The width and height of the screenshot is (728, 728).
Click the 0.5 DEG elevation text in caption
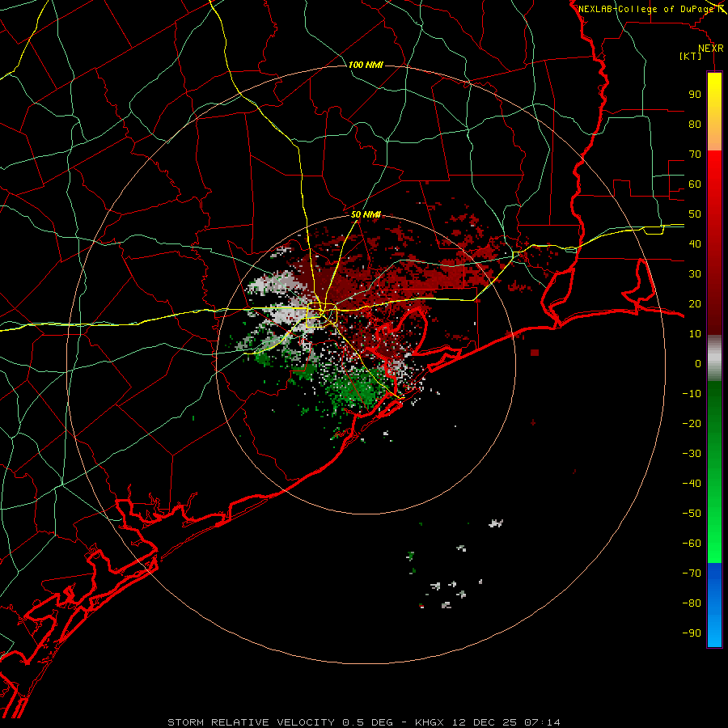pos(368,722)
